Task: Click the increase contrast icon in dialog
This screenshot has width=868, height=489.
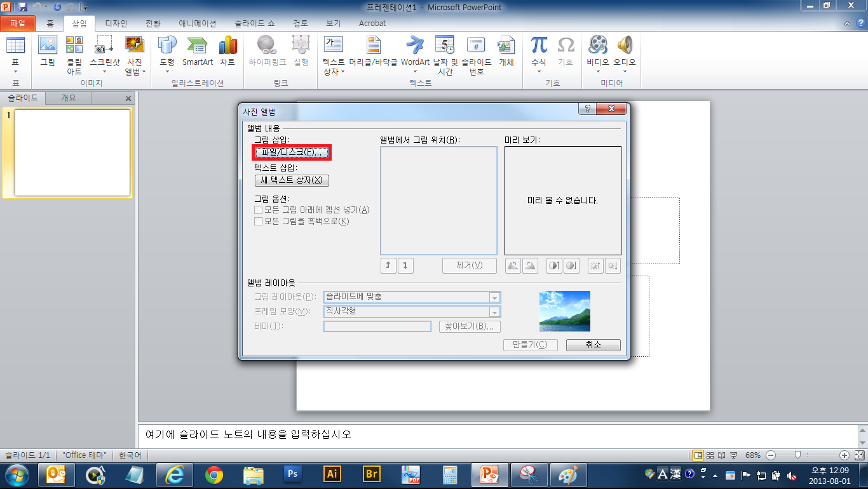Action: point(554,266)
